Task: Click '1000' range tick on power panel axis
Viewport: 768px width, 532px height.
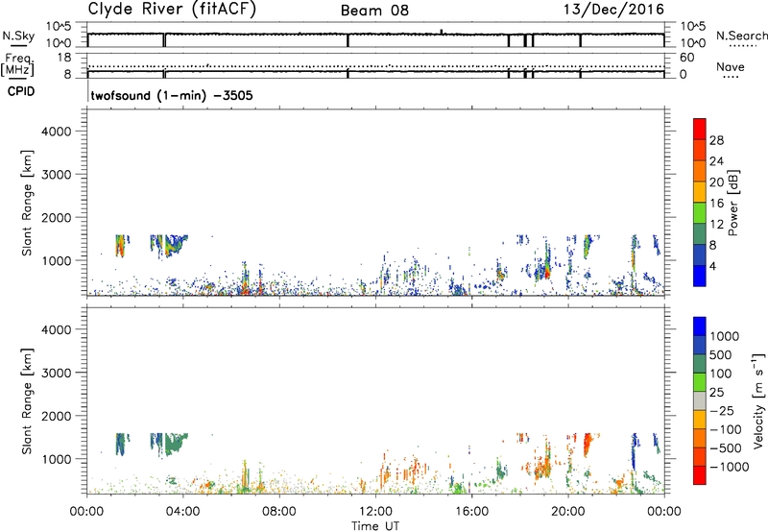Action: (56, 260)
